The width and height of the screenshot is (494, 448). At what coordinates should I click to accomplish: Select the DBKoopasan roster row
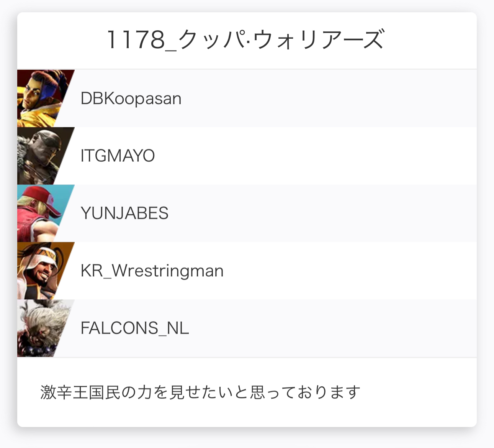tap(306, 98)
